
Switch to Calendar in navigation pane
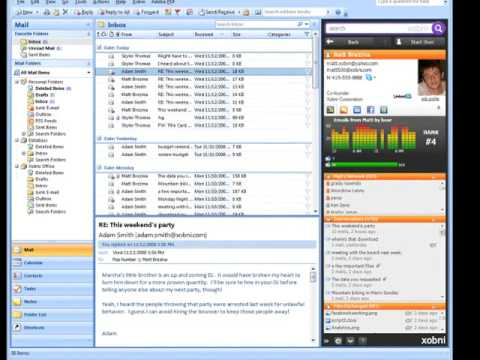(x=53, y=263)
